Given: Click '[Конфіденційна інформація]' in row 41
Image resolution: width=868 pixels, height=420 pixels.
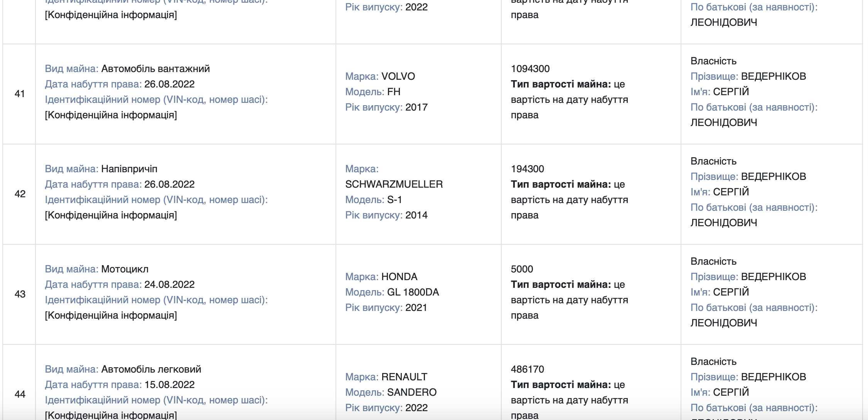Looking at the screenshot, I should (111, 115).
